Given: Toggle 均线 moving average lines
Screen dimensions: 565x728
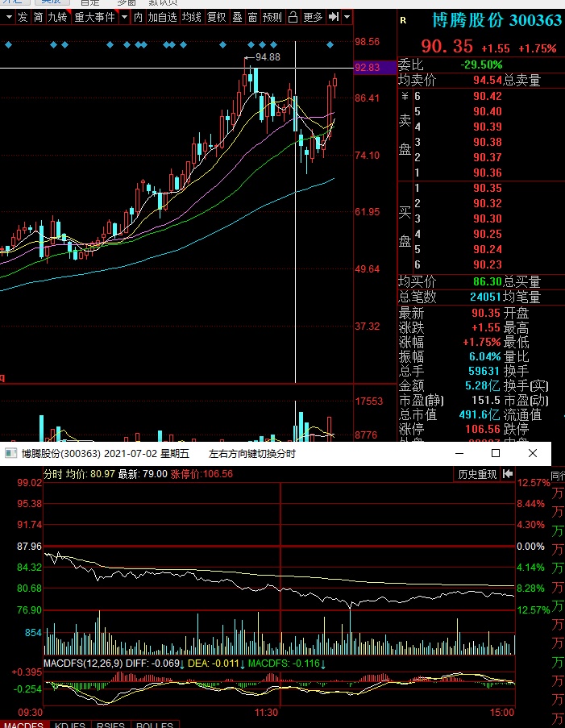Looking at the screenshot, I should 191,17.
